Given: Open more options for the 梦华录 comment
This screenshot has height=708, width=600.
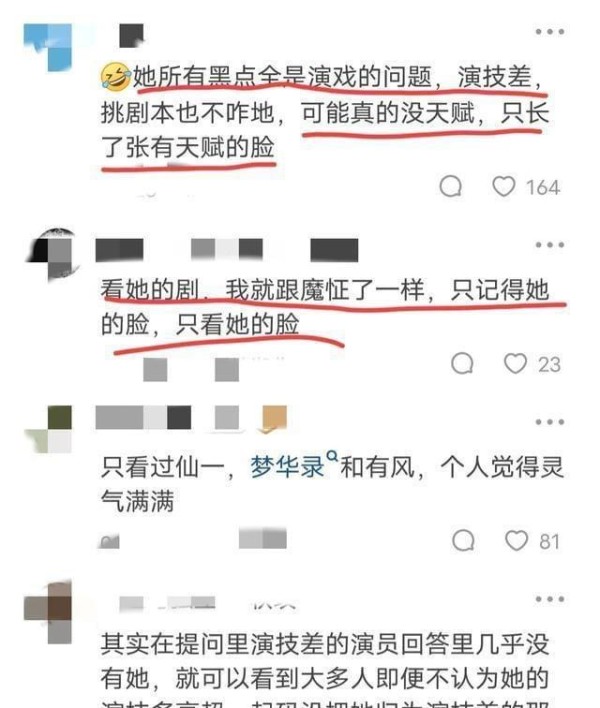Looking at the screenshot, I should coord(549,422).
